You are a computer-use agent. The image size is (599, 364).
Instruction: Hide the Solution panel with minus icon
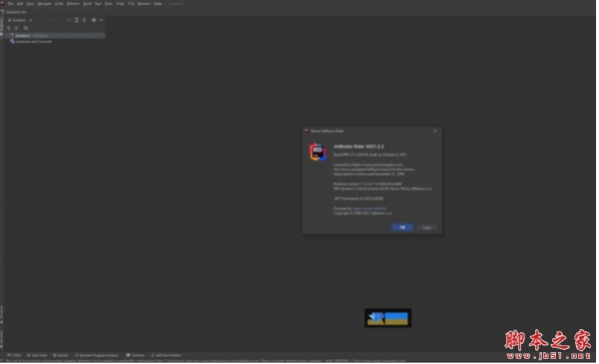coord(101,20)
